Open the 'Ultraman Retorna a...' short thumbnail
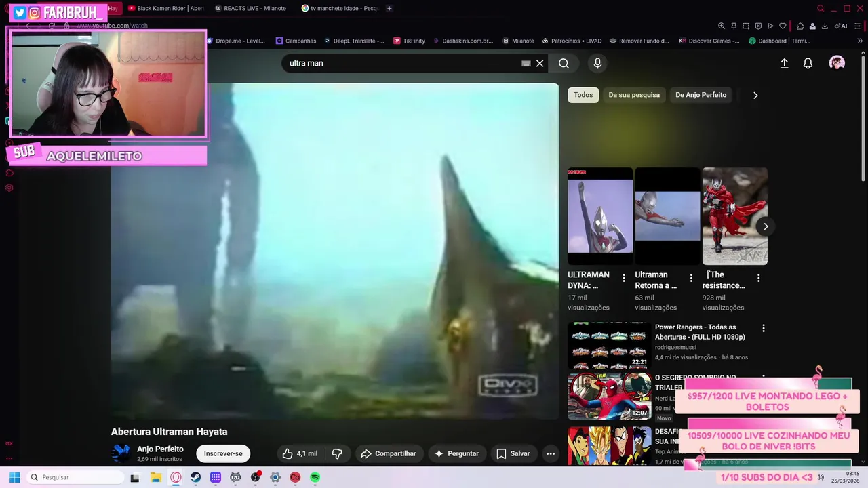The image size is (868, 488). coord(667,216)
